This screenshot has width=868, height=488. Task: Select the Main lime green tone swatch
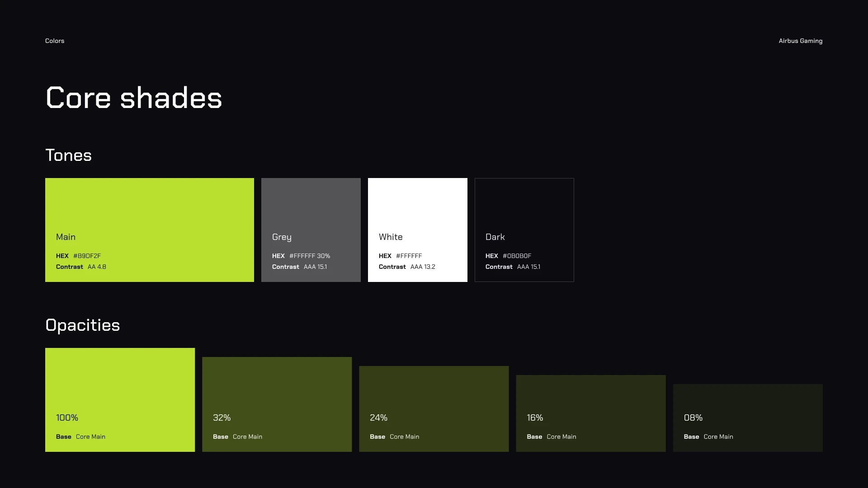(150, 230)
